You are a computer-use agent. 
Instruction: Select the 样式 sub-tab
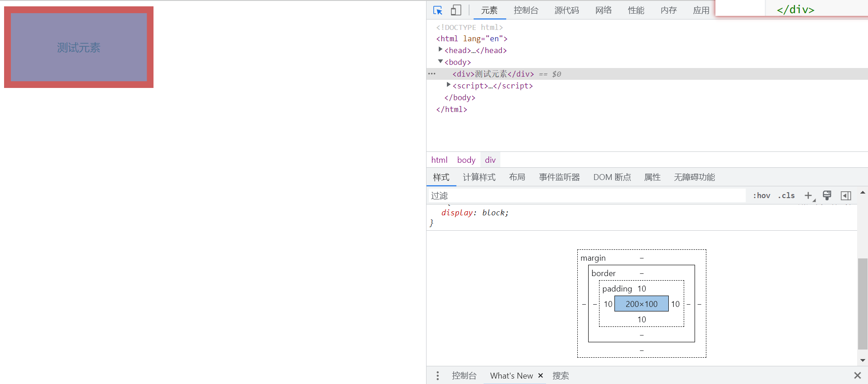(x=441, y=177)
